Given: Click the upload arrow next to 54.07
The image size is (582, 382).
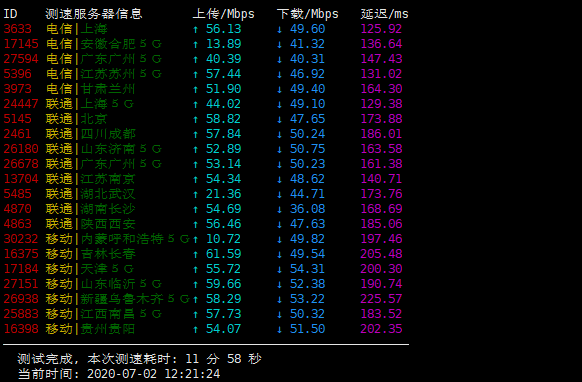Looking at the screenshot, I should pos(196,329).
